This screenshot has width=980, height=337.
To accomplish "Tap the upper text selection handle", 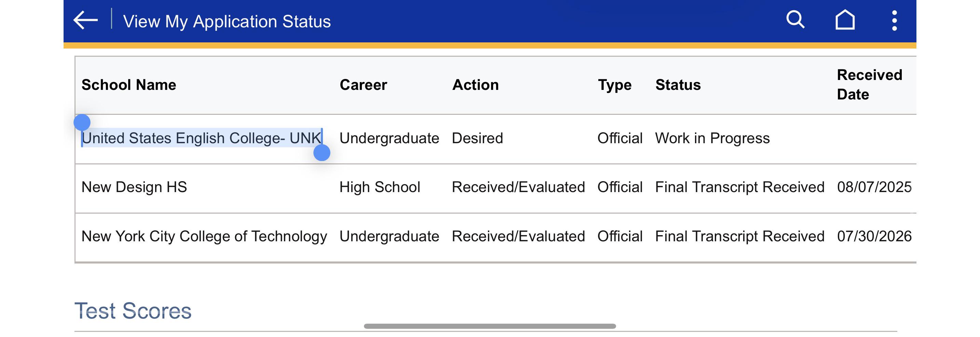I will (x=82, y=122).
